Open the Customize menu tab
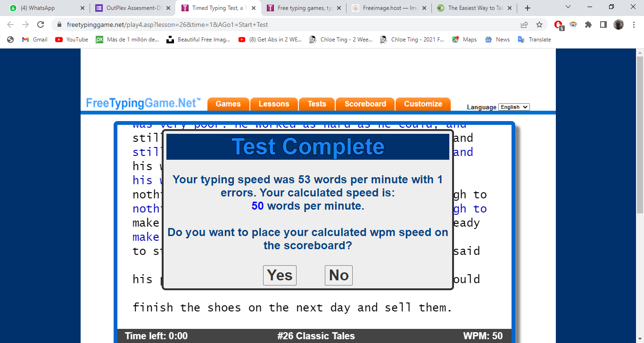The width and height of the screenshot is (644, 343). pos(423,104)
